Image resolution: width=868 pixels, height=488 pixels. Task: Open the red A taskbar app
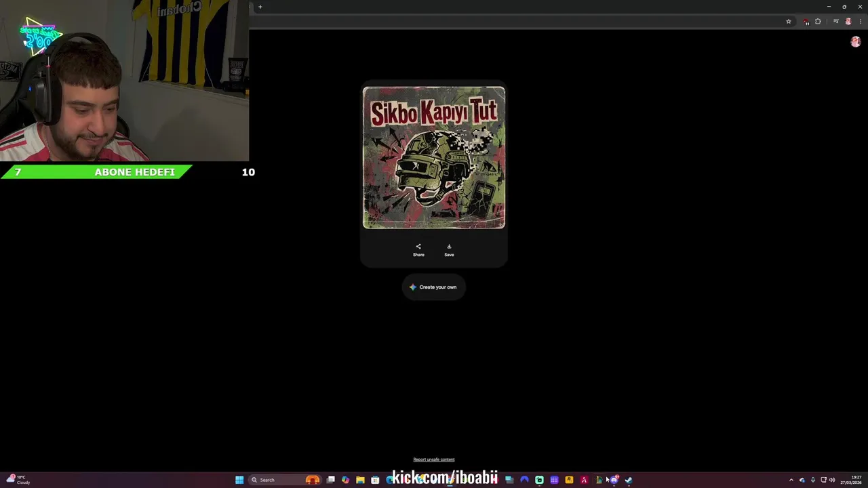click(584, 480)
